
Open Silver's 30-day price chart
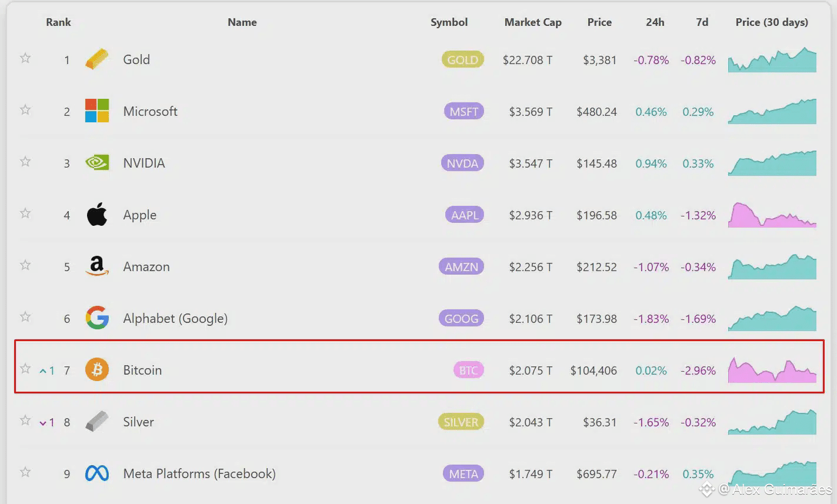(772, 422)
